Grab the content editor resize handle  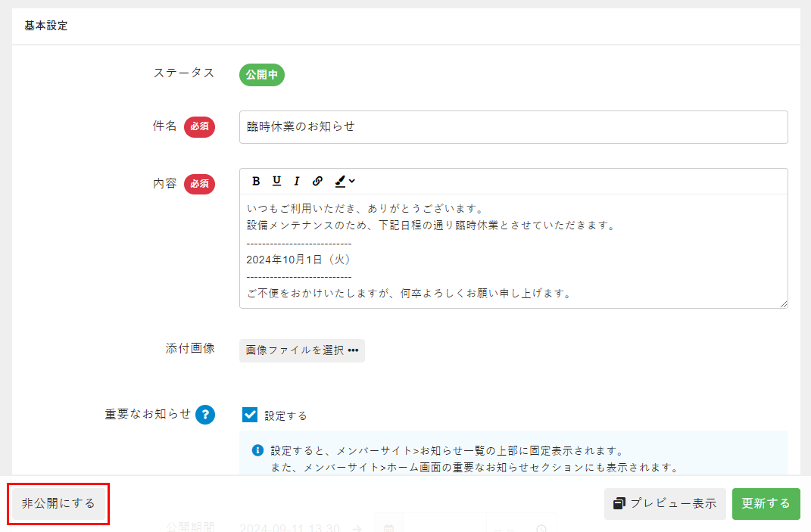[x=783, y=303]
